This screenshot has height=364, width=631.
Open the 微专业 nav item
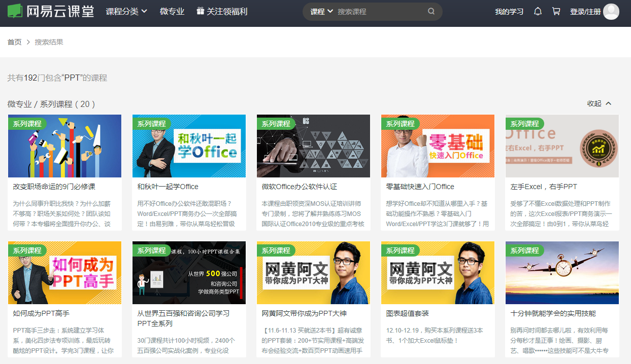[x=172, y=11]
